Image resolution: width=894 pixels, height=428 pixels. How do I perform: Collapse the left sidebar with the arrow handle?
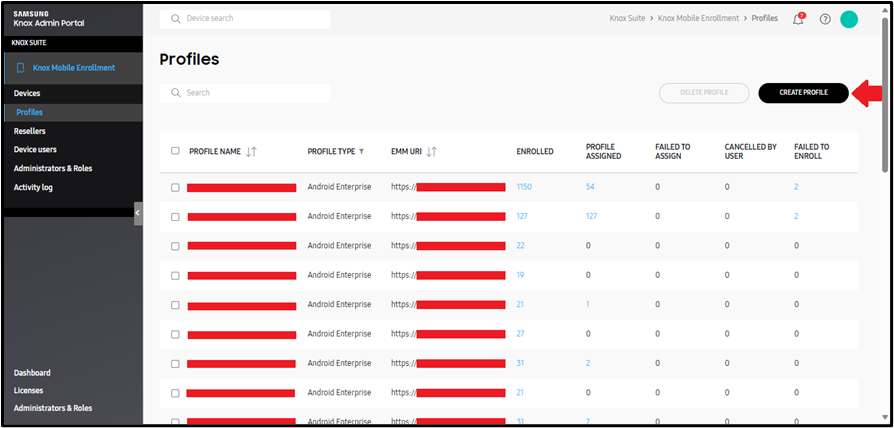[138, 213]
